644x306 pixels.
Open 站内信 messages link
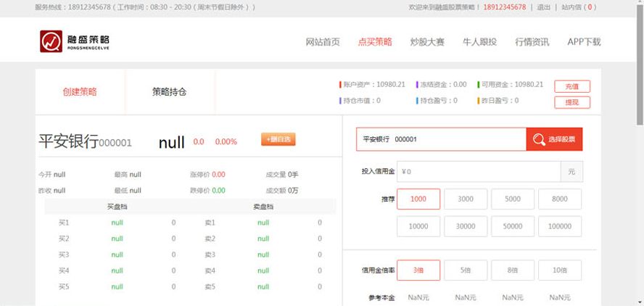(579, 7)
